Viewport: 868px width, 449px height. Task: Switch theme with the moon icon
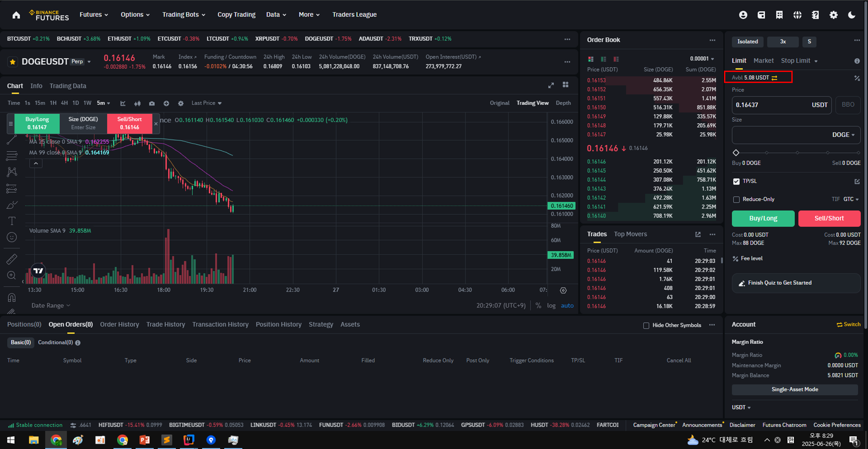tap(851, 15)
